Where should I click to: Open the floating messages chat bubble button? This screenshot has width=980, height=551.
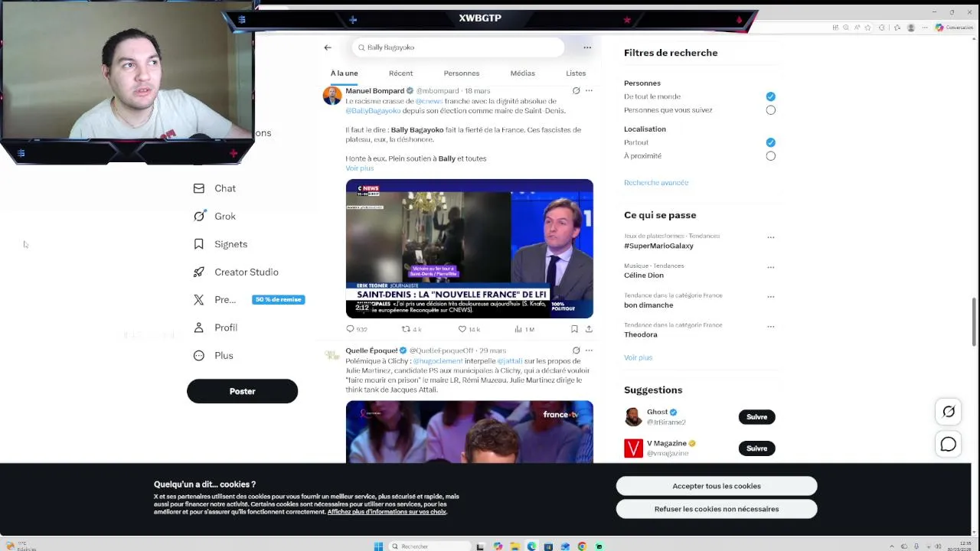pos(949,444)
